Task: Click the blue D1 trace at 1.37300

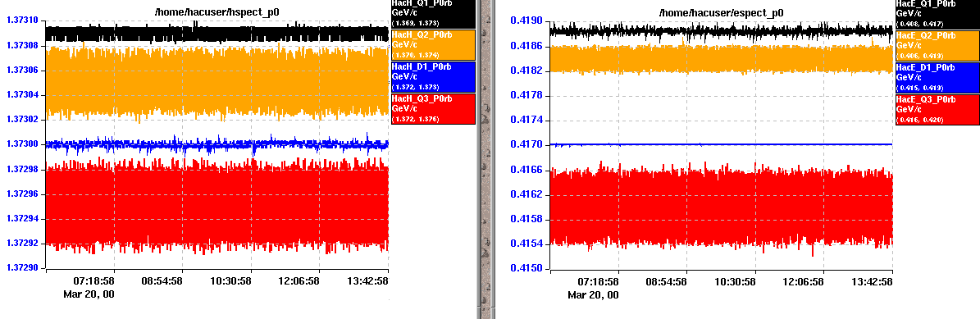Action: 217,144
